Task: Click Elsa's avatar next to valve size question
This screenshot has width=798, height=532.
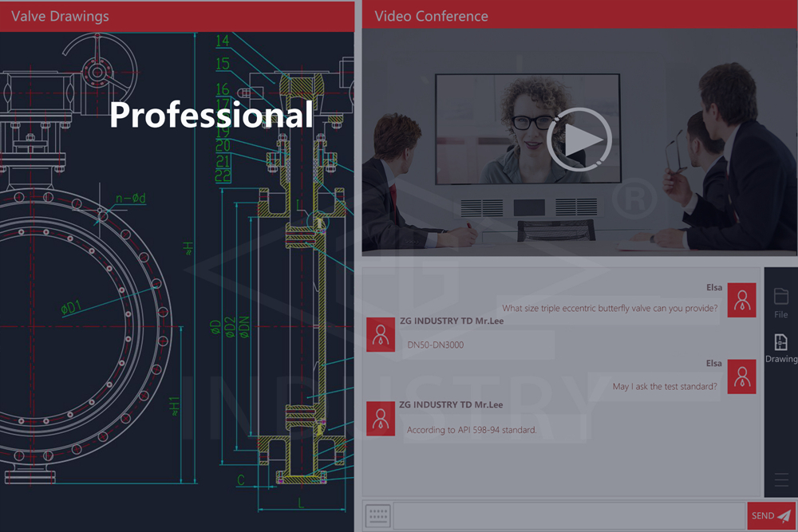Action: pyautogui.click(x=741, y=300)
